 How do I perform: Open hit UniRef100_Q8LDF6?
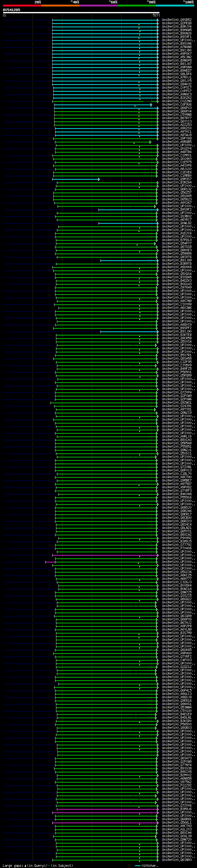click(x=177, y=74)
